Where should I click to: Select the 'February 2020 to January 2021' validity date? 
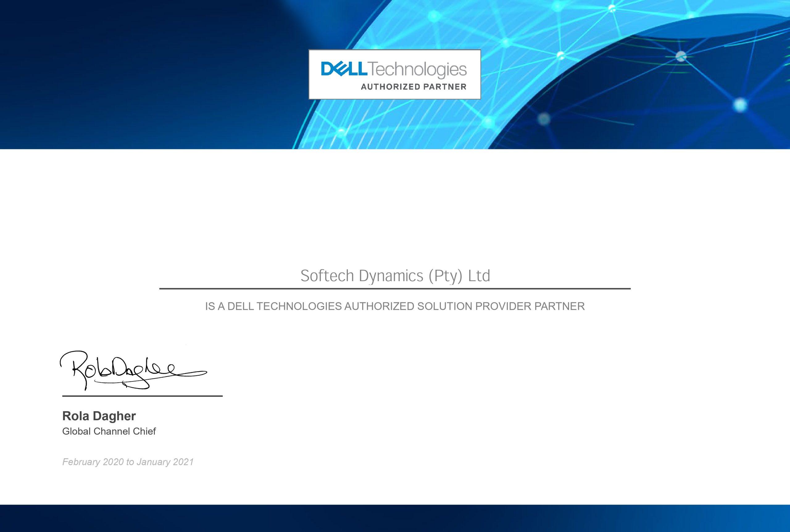click(x=128, y=462)
